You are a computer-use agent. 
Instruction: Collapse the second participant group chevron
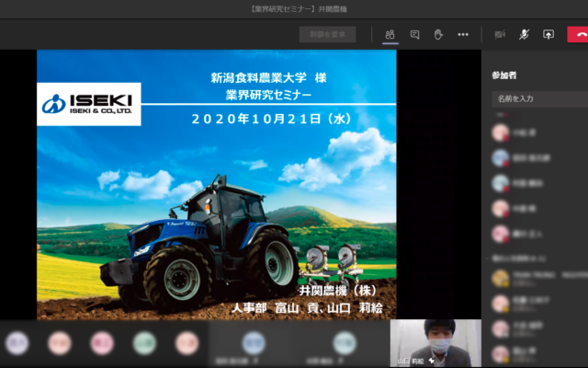(488, 259)
